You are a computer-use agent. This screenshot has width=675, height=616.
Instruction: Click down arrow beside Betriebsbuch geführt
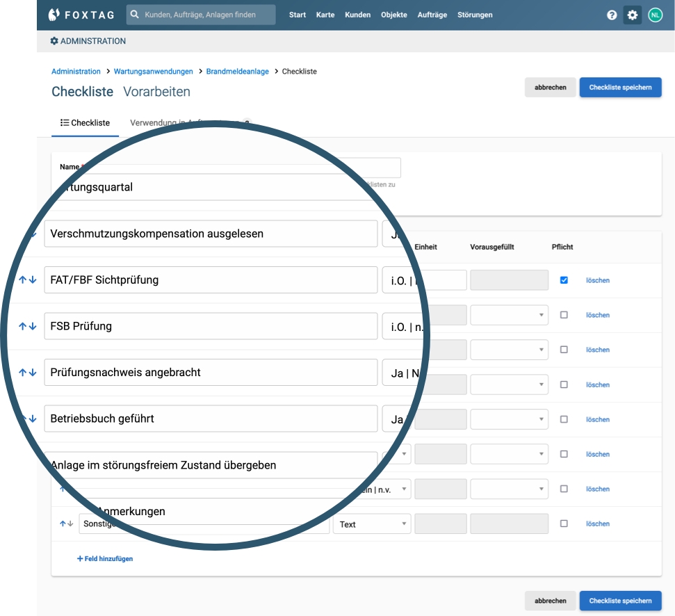pos(33,419)
